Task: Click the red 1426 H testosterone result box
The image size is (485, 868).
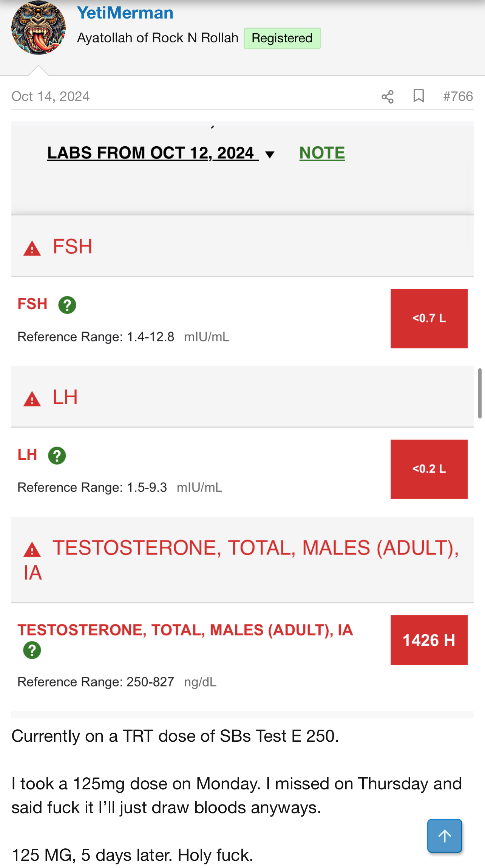Action: (x=429, y=640)
